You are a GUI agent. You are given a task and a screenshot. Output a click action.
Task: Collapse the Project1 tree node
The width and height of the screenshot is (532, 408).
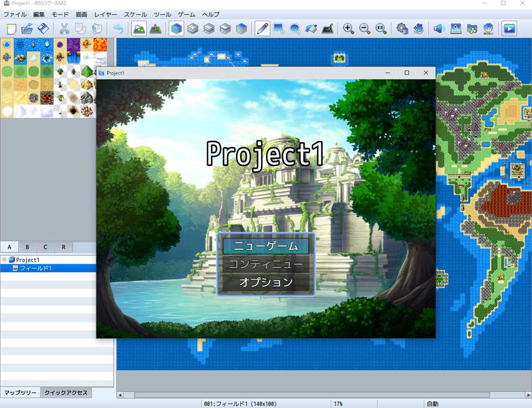coord(4,260)
